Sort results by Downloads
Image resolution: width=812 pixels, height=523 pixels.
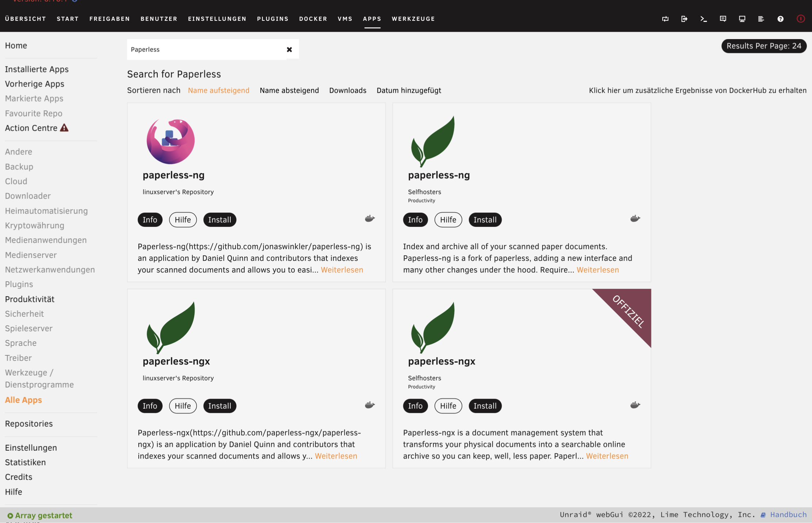pos(348,91)
